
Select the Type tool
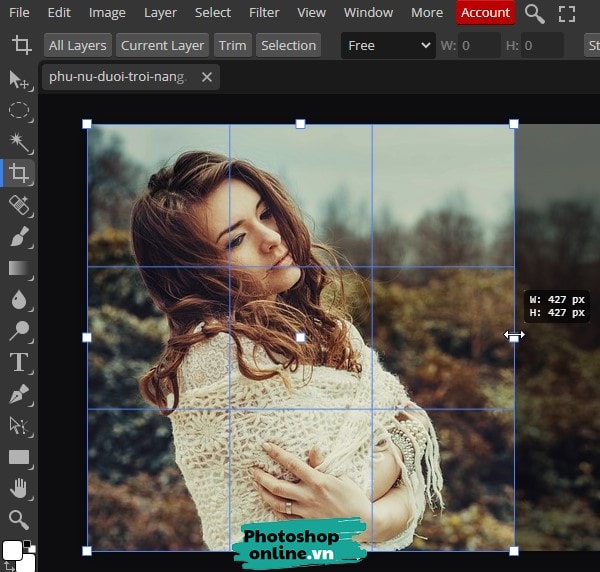[19, 362]
